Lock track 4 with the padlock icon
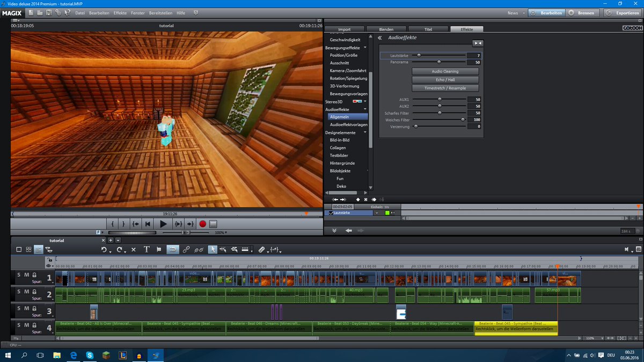 34,324
